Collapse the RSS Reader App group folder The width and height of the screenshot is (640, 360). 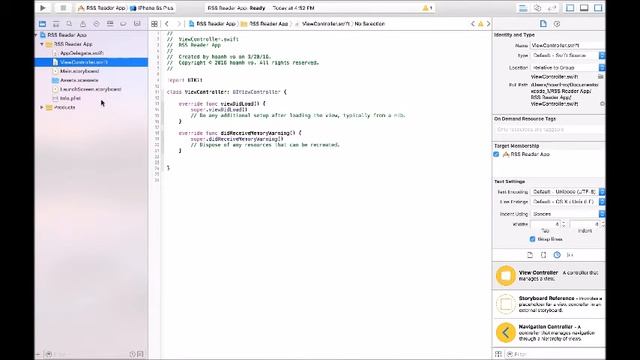[x=42, y=44]
